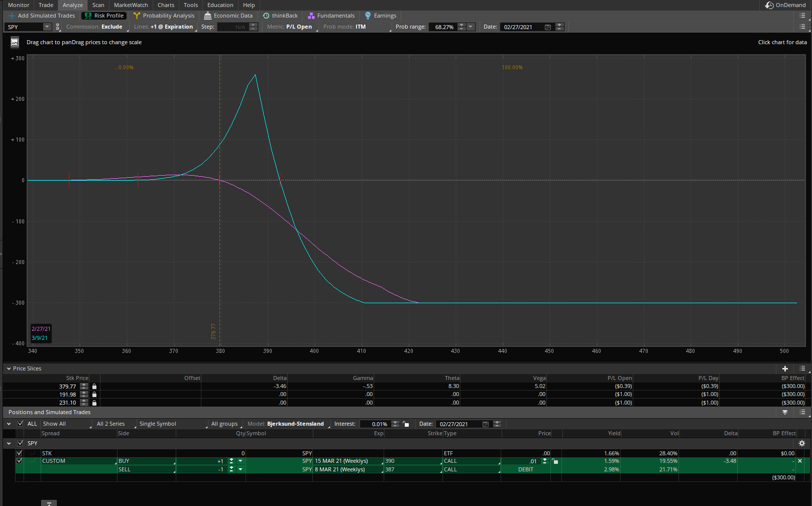Open the risk profile toolbar menu icon
The image size is (812, 506).
click(802, 27)
